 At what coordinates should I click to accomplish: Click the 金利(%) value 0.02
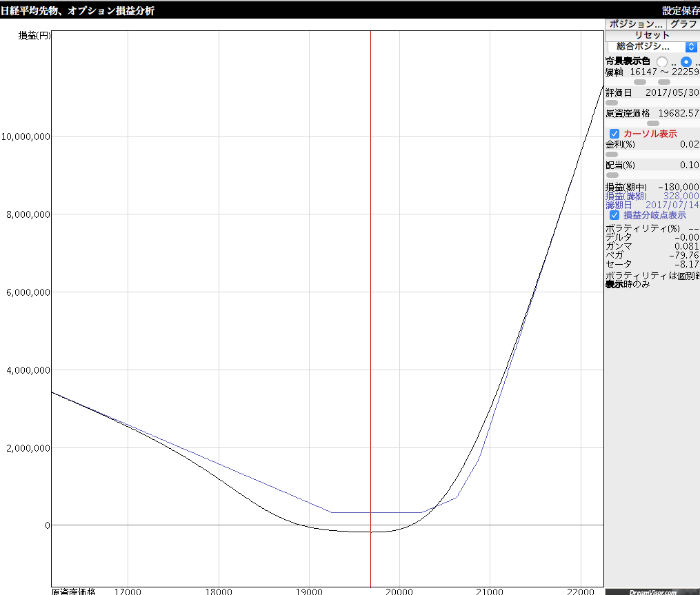point(689,144)
